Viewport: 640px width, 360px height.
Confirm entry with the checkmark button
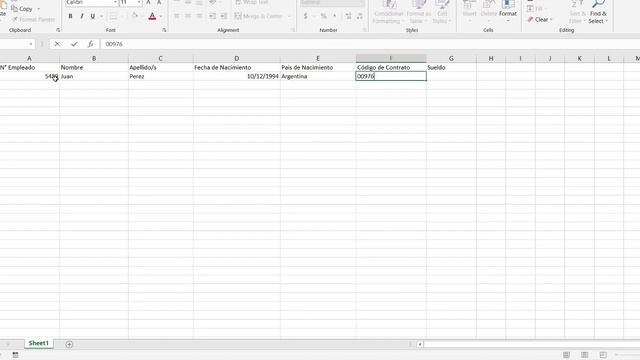coord(74,44)
